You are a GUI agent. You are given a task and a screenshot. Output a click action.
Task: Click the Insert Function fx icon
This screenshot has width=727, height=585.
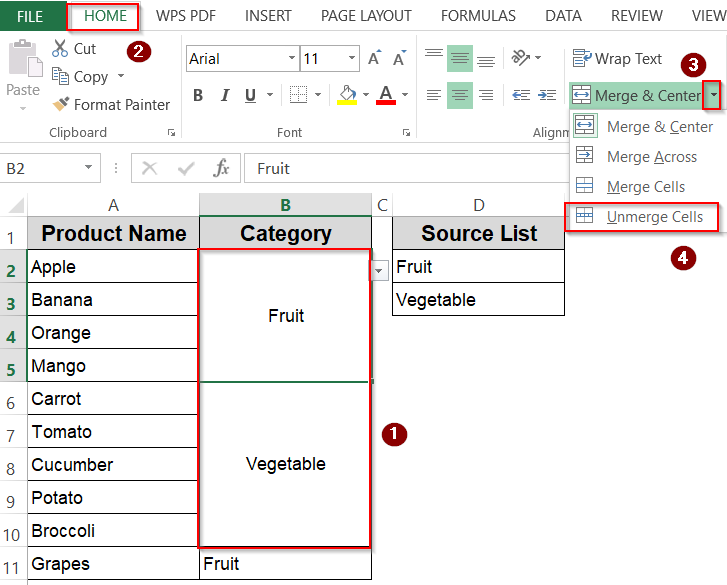pos(222,168)
